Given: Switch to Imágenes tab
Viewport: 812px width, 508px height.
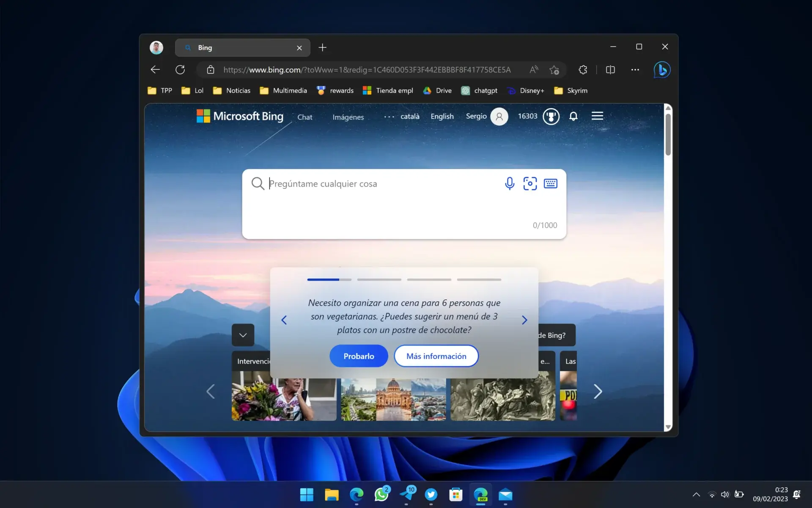Looking at the screenshot, I should [x=348, y=117].
